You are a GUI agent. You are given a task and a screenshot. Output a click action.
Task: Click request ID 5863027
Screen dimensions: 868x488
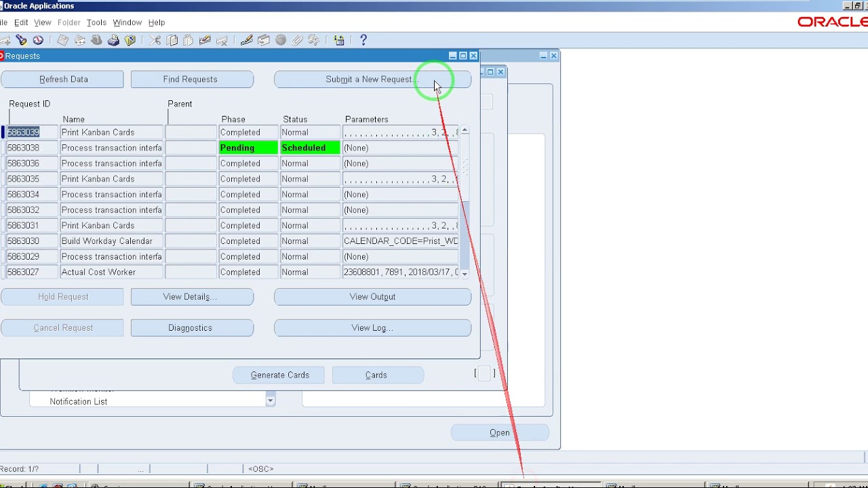coord(32,272)
